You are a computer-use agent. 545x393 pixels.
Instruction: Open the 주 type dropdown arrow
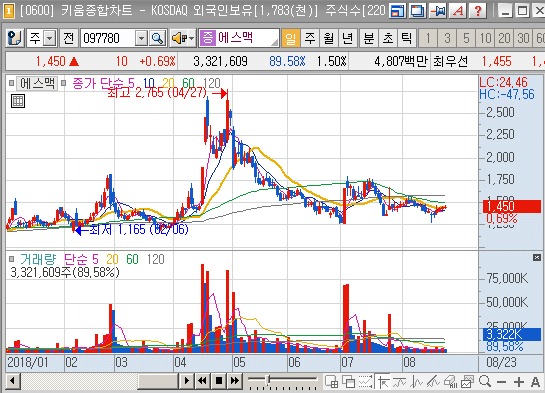[50, 38]
